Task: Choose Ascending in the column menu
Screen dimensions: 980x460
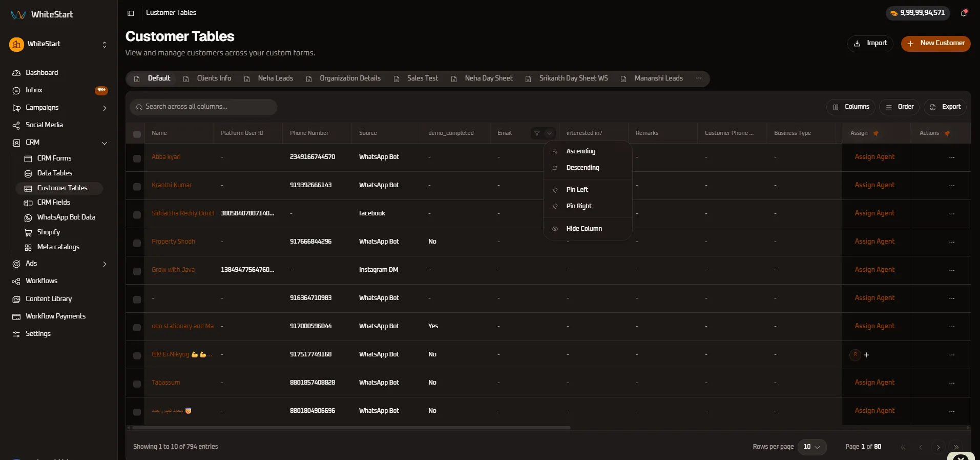Action: coord(588,151)
